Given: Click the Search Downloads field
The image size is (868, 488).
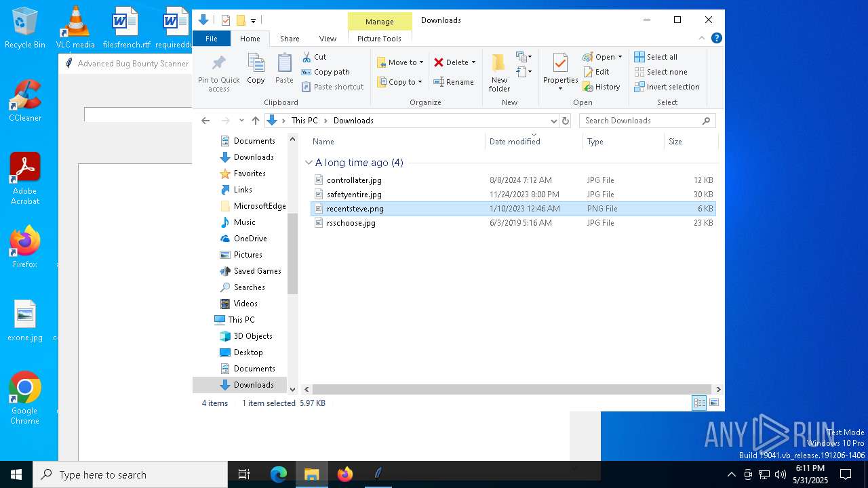Looking at the screenshot, I should (x=647, y=121).
